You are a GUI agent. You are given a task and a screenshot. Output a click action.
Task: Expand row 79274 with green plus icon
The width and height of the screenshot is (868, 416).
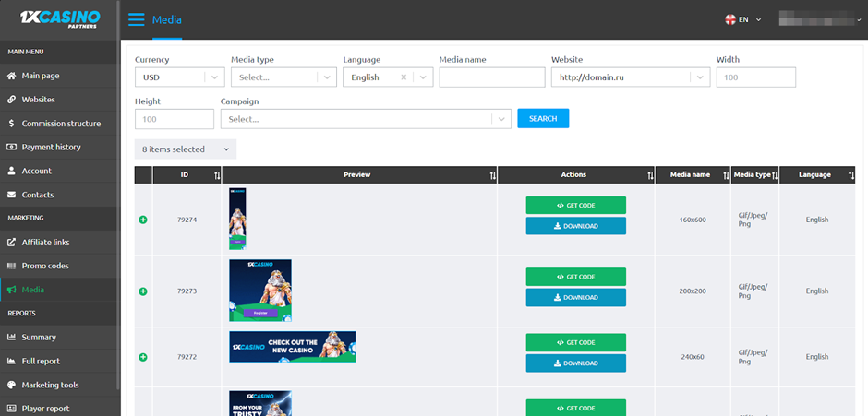pos(143,220)
